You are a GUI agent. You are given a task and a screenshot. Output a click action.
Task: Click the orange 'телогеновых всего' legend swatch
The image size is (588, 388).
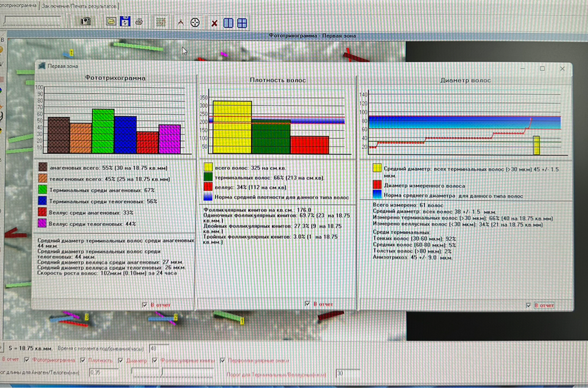42,178
